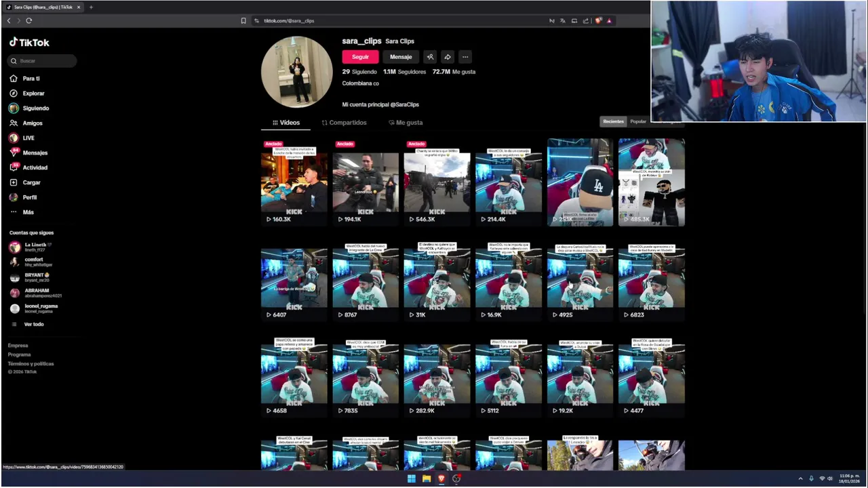Switch to the Me gusta tab
This screenshot has width=868, height=488.
(406, 123)
